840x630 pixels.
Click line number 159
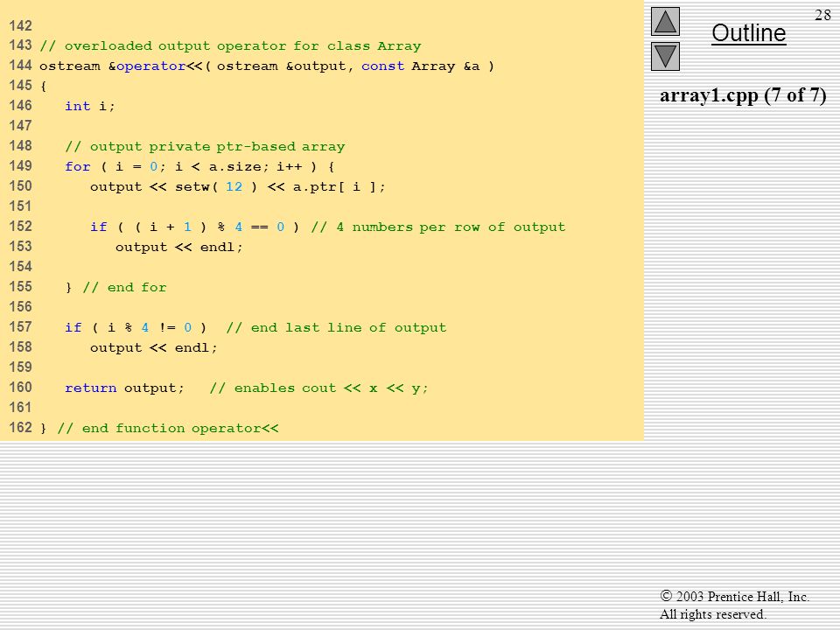pyautogui.click(x=20, y=367)
